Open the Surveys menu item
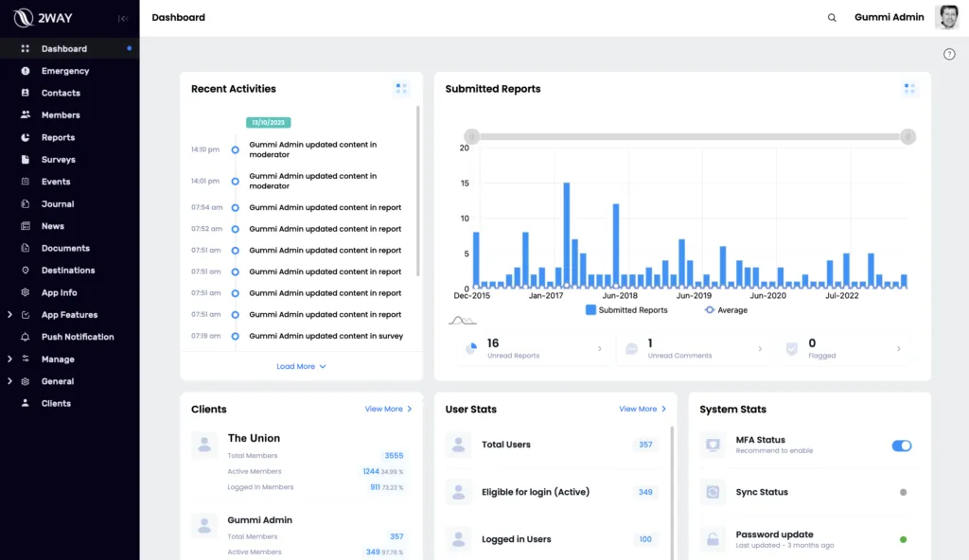Viewport: 969px width, 560px height. pyautogui.click(x=58, y=160)
